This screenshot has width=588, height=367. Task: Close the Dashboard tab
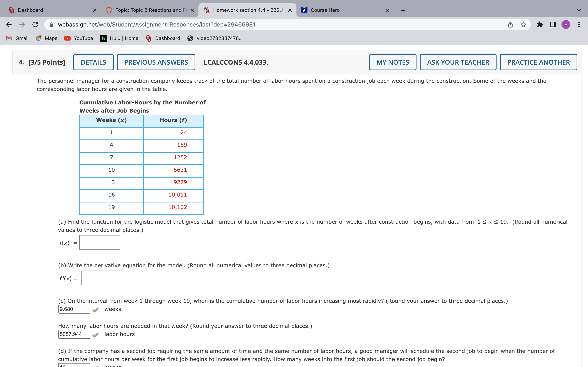tap(95, 10)
